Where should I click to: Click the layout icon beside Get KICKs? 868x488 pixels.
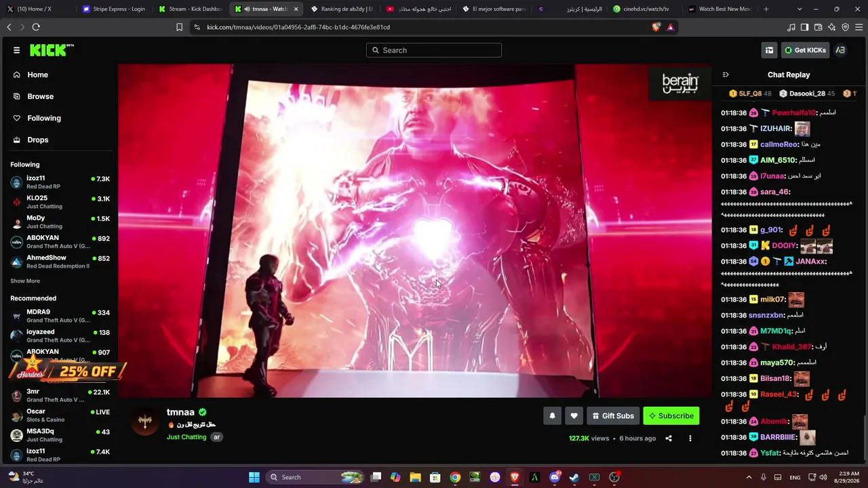click(769, 50)
